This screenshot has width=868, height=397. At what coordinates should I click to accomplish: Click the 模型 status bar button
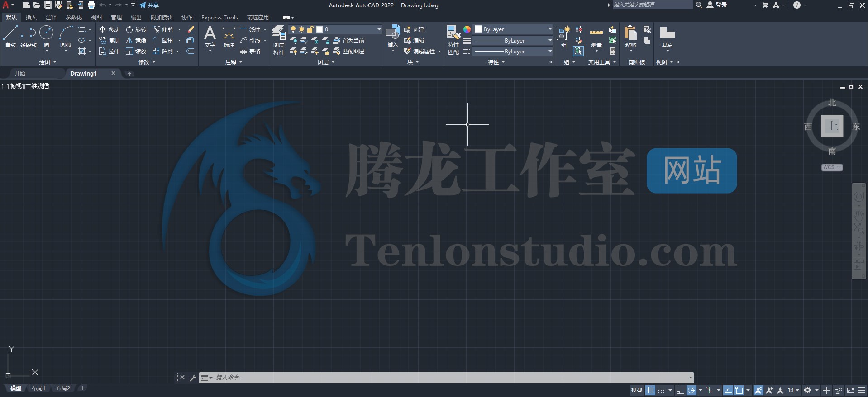tap(636, 390)
